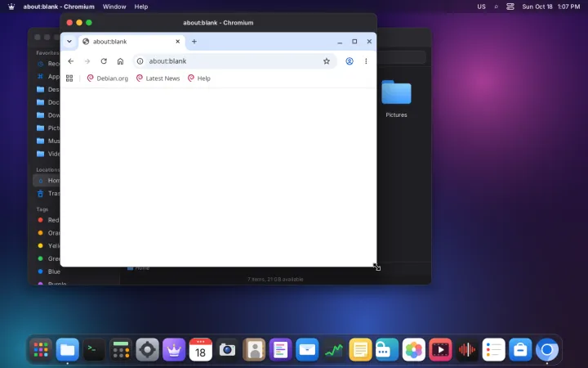Reload the about:blank page
Image resolution: width=588 pixels, height=368 pixels.
coord(104,61)
